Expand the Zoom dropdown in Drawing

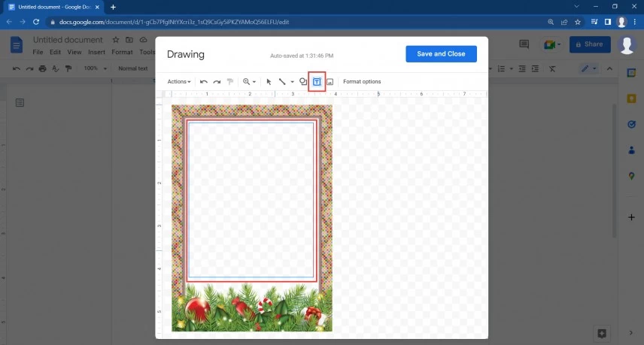pyautogui.click(x=249, y=81)
